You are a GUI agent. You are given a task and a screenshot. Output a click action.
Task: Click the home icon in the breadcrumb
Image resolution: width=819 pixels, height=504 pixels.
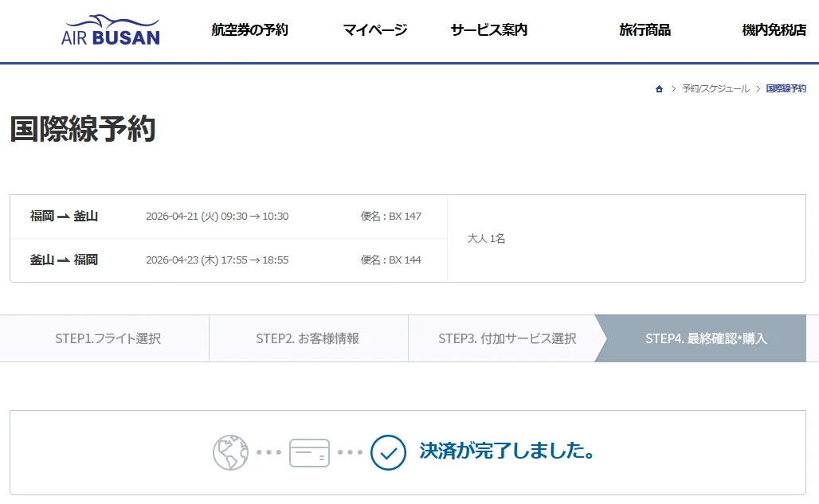659,89
